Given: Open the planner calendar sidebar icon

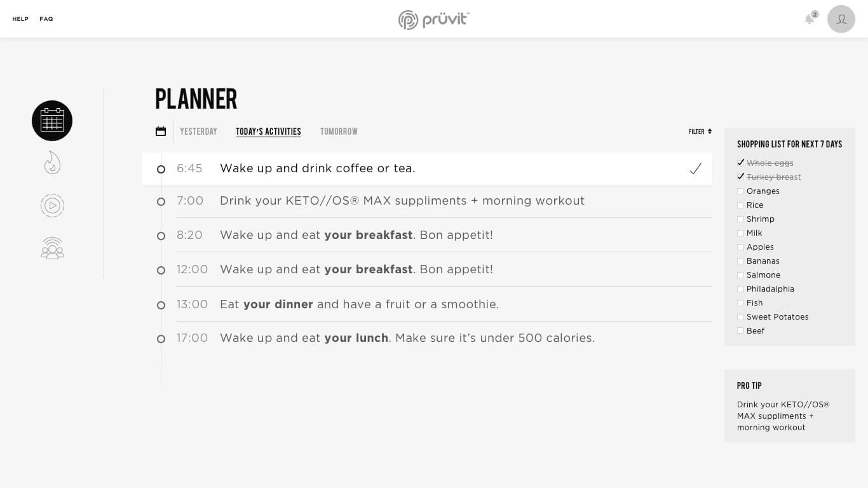Looking at the screenshot, I should point(52,121).
